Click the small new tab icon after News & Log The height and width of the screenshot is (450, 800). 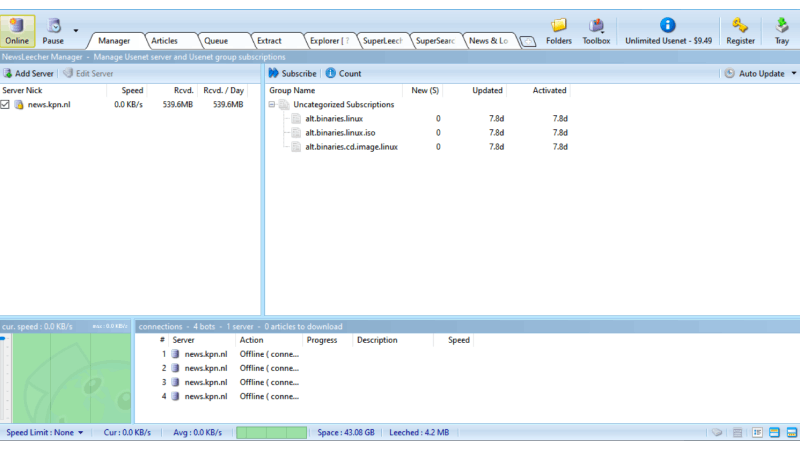coord(529,41)
